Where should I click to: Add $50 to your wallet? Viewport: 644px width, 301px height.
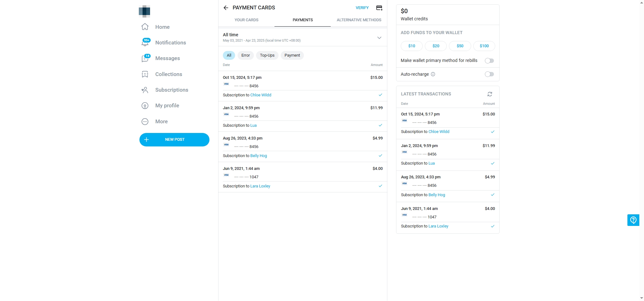coord(460,46)
